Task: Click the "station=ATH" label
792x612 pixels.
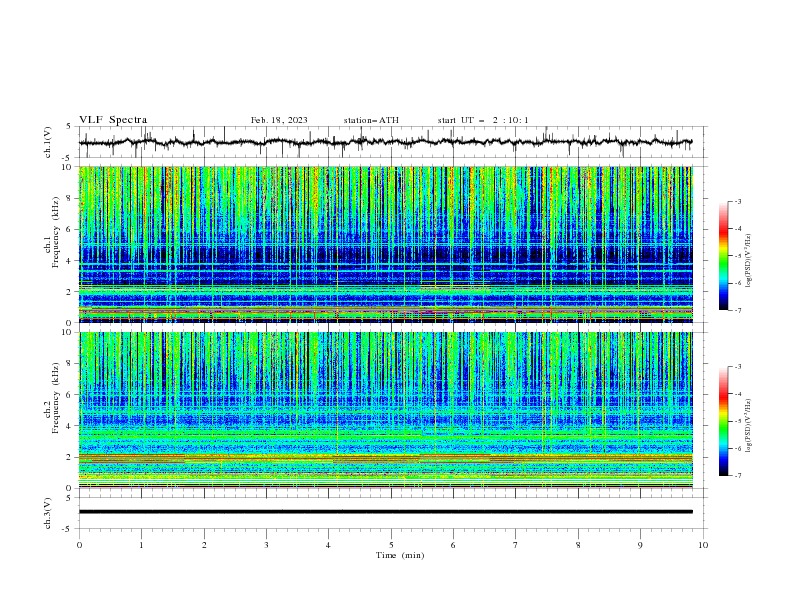Action: coord(371,120)
